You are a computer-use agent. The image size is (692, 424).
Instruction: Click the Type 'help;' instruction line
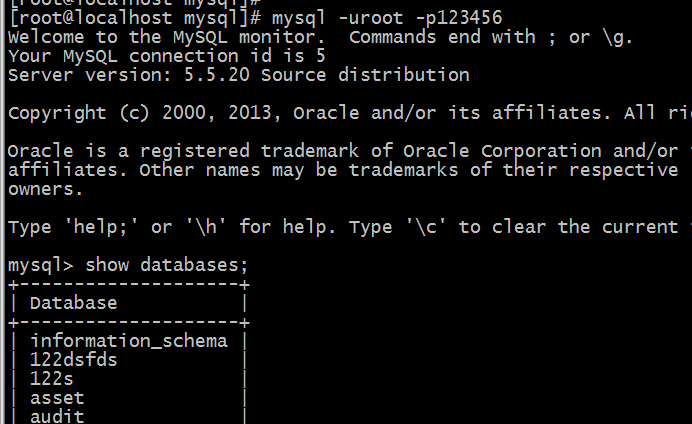350,227
